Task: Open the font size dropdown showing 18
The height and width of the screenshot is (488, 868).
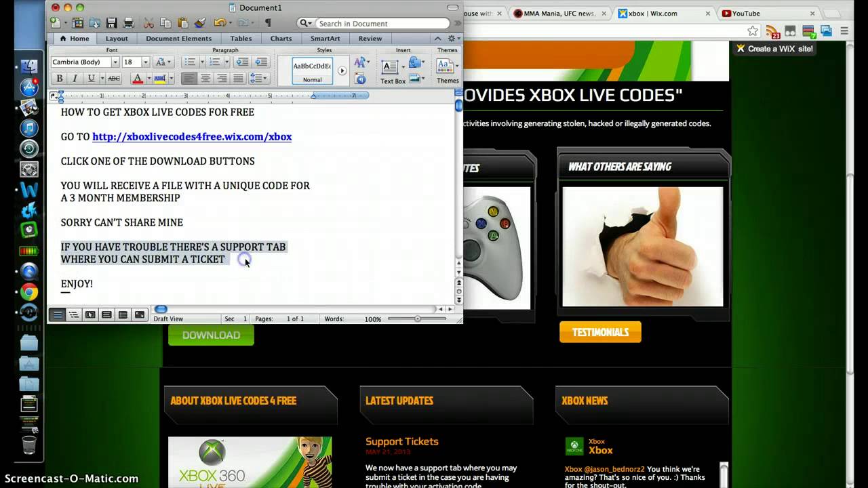Action: click(x=145, y=62)
